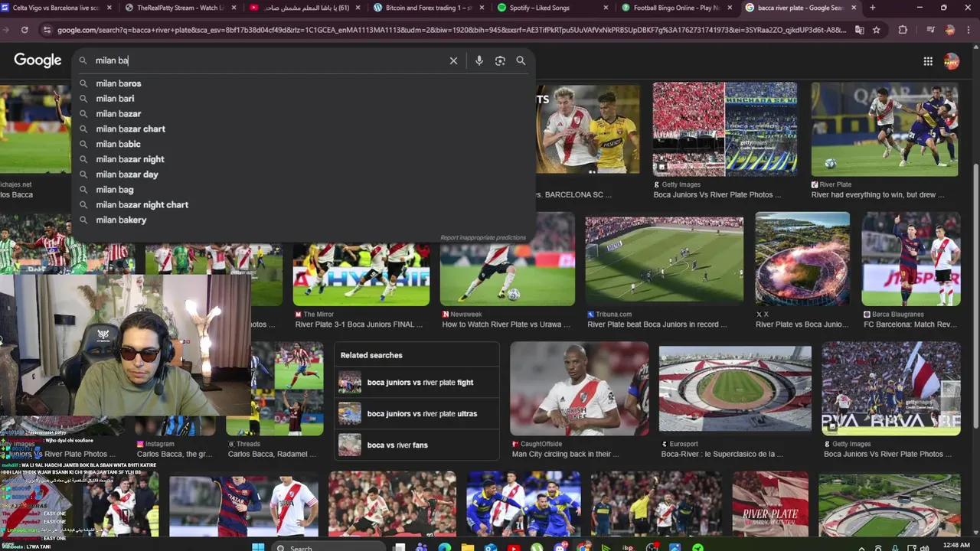
Task: Clear the search box with the X icon
Action: pos(453,60)
